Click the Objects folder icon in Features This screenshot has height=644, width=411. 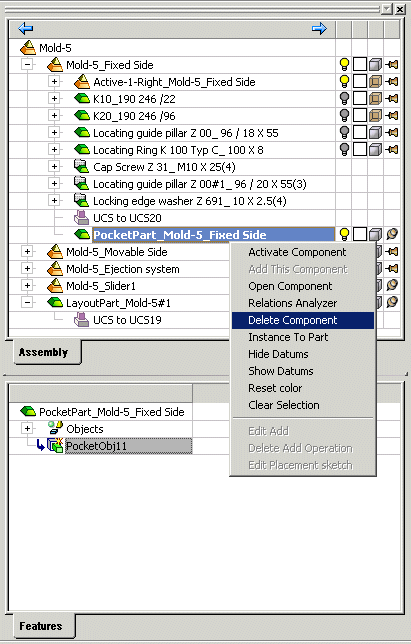pos(55,428)
